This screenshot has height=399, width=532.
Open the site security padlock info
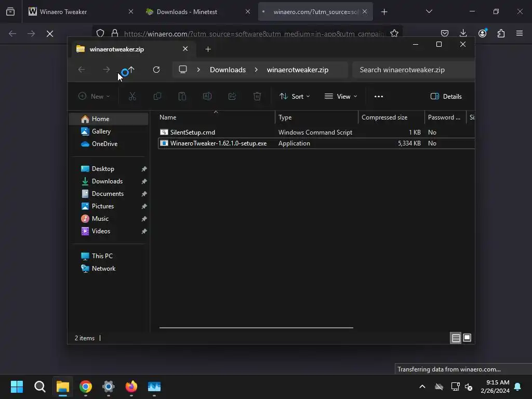tap(115, 33)
